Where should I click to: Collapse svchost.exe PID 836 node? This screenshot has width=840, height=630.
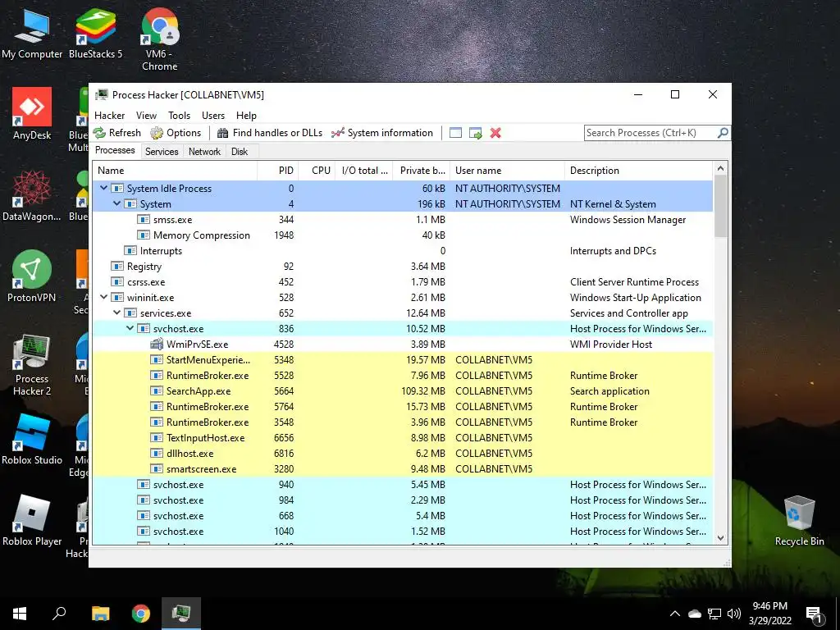pos(130,328)
